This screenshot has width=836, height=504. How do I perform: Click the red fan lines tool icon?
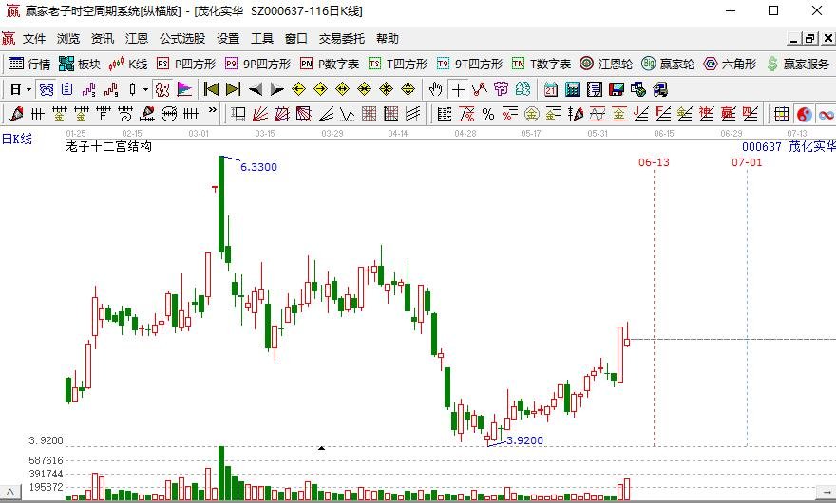[259, 114]
